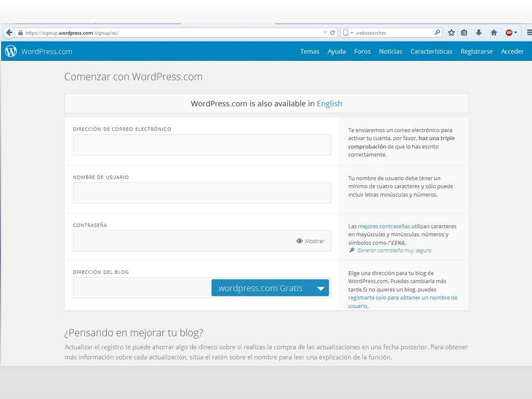
Task: Switch language via the English link
Action: (329, 104)
